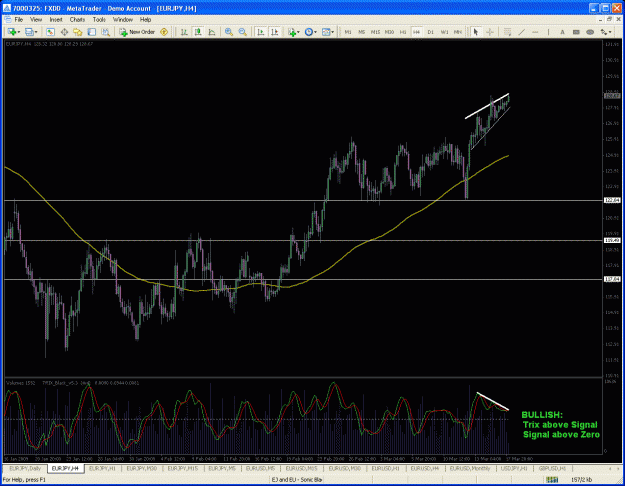
Task: Select the Text 'A' tool
Action: (562, 32)
